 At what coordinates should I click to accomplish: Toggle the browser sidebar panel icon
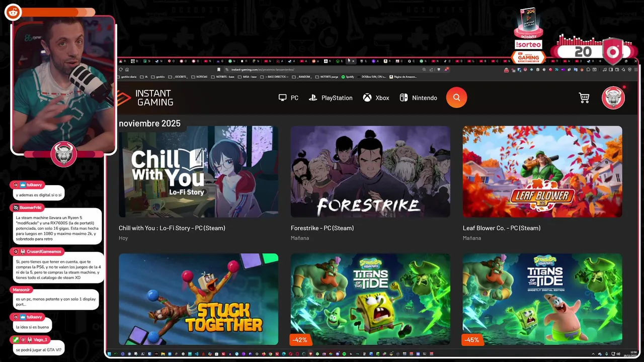(610, 69)
